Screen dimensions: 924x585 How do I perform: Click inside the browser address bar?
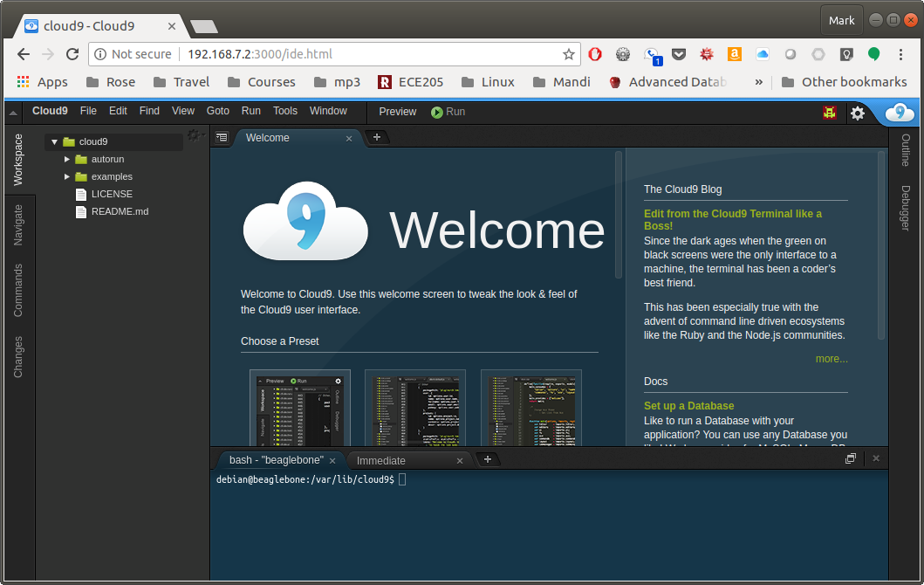tap(349, 53)
